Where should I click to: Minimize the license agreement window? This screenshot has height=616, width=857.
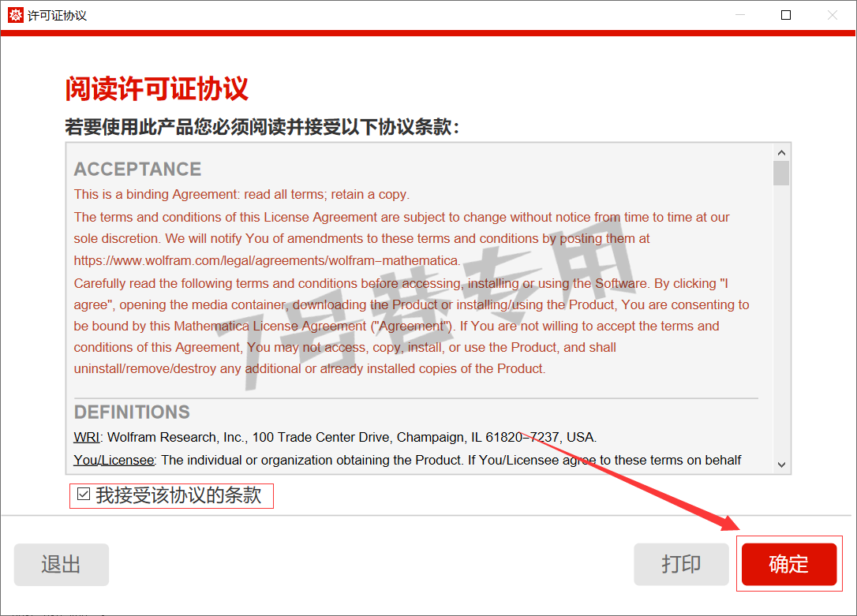[x=740, y=15]
